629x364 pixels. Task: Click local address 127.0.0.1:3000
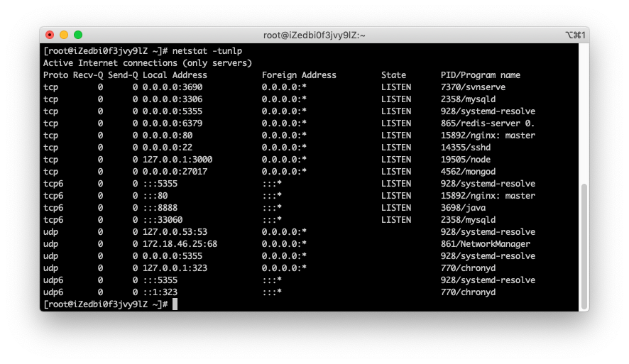(177, 159)
